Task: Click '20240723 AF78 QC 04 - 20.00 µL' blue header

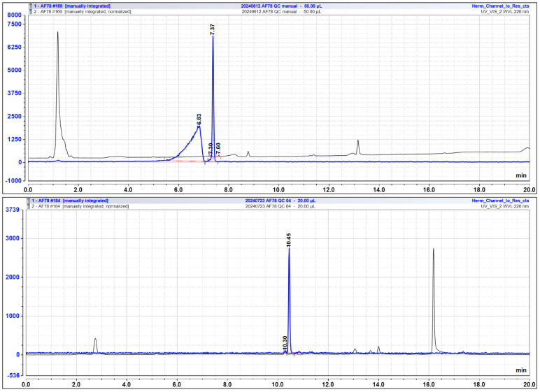Action: [x=280, y=201]
